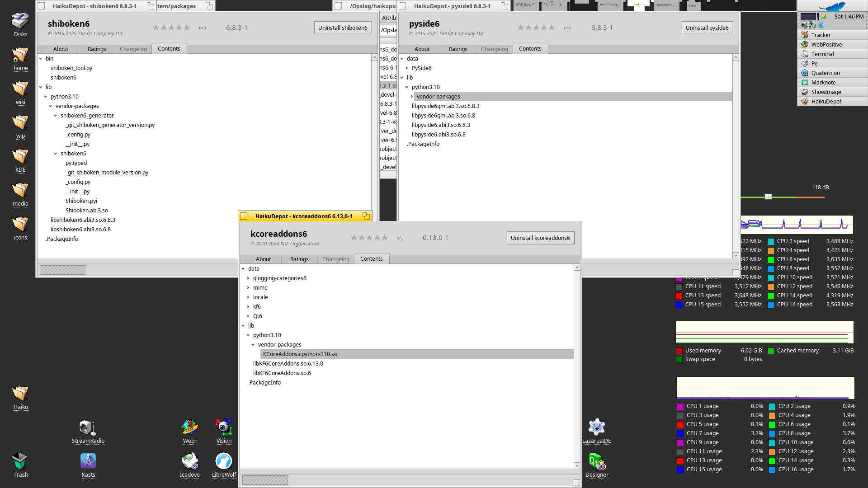This screenshot has width=868, height=488.
Task: Select the media folder on desktop
Action: point(20,194)
